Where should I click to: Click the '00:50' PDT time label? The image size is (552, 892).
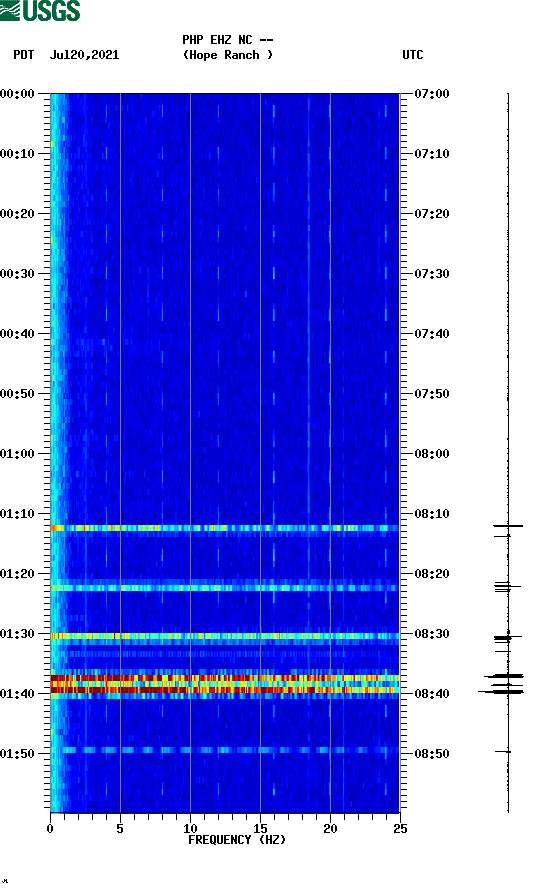[x=18, y=394]
